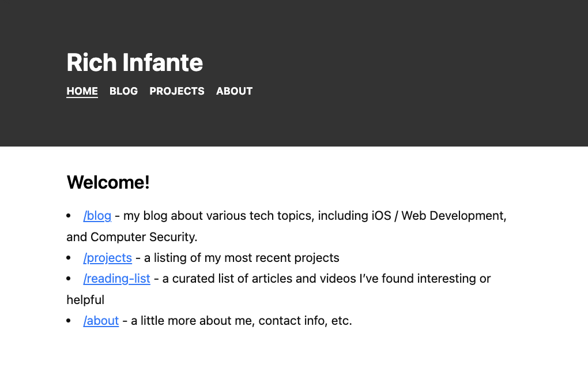Image resolution: width=588 pixels, height=390 pixels.
Task: Click the bullet point before /projects
Action: point(69,258)
